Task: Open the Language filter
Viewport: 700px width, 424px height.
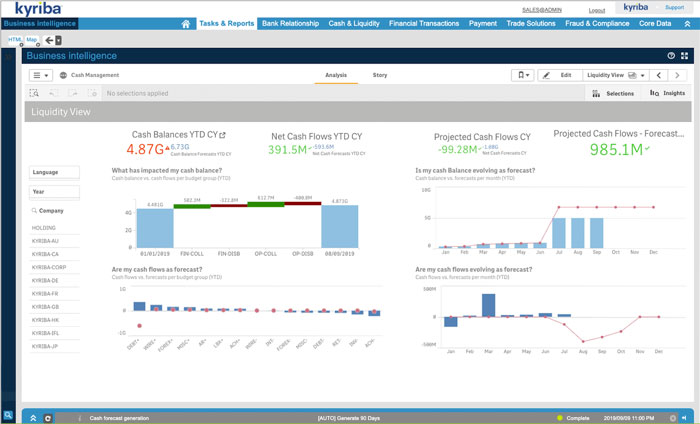Action: click(x=54, y=172)
